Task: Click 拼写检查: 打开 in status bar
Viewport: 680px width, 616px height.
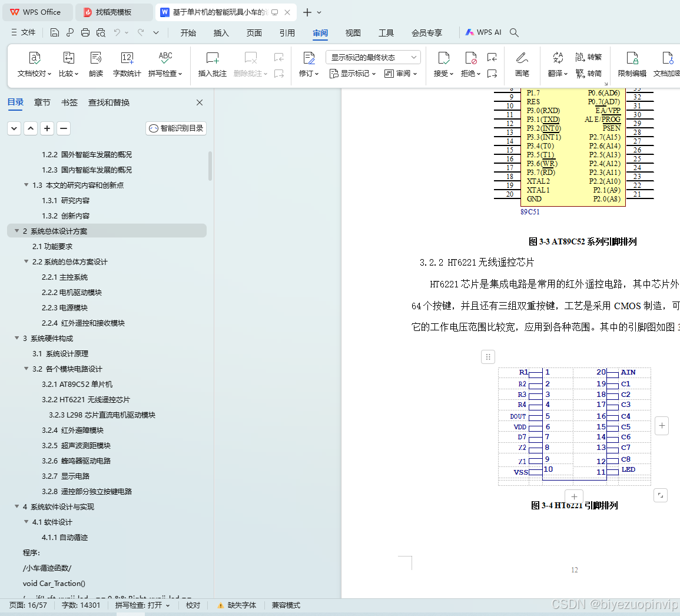Action: (142, 605)
